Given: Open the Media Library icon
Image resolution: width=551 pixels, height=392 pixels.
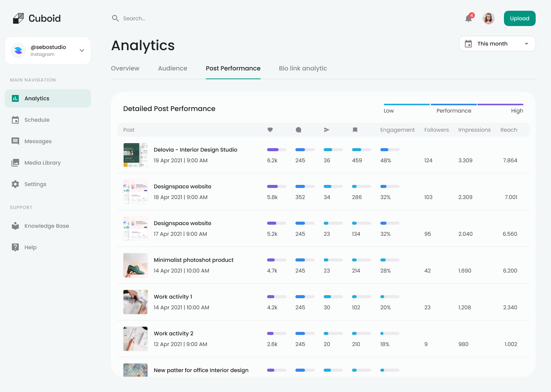Looking at the screenshot, I should tap(15, 162).
